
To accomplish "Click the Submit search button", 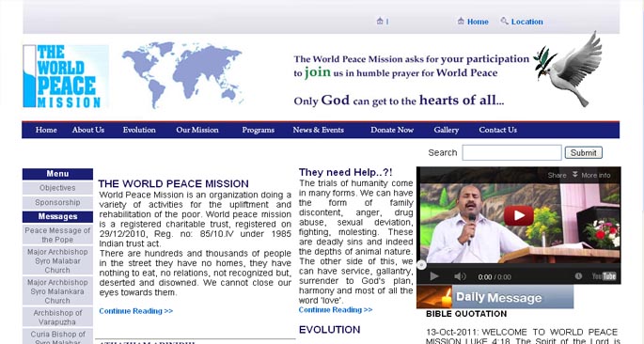I will (x=583, y=152).
